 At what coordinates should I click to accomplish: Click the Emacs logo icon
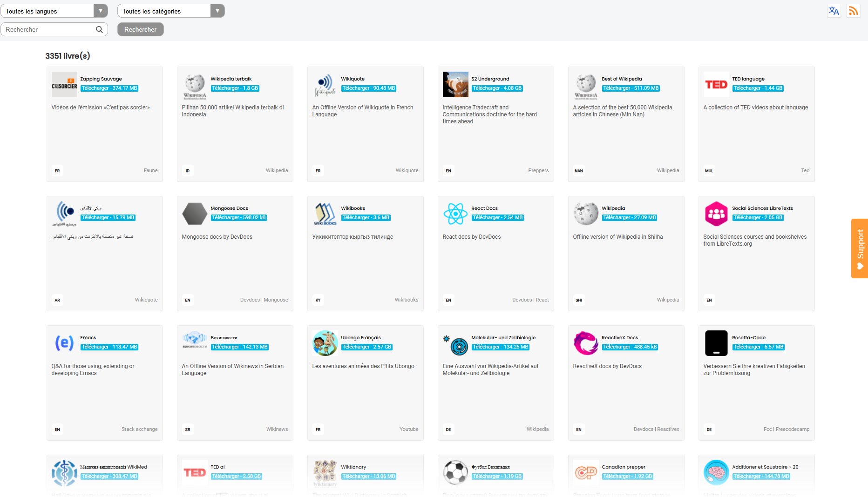coord(64,343)
